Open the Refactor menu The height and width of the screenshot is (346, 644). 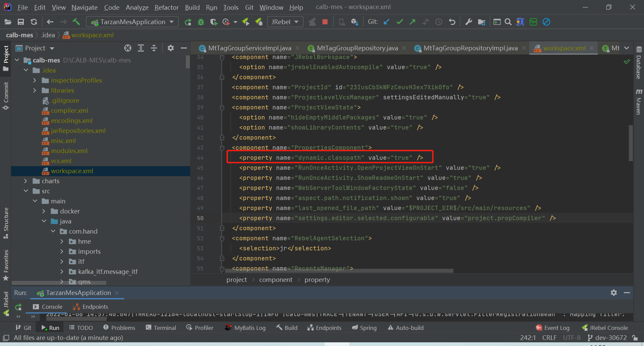coord(166,7)
